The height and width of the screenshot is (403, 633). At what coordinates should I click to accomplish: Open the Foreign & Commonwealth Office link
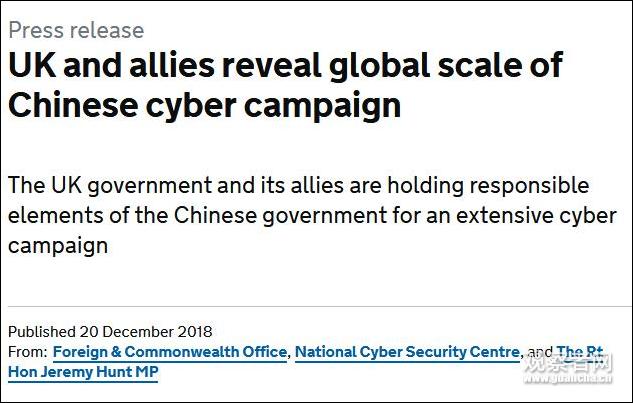pos(170,352)
